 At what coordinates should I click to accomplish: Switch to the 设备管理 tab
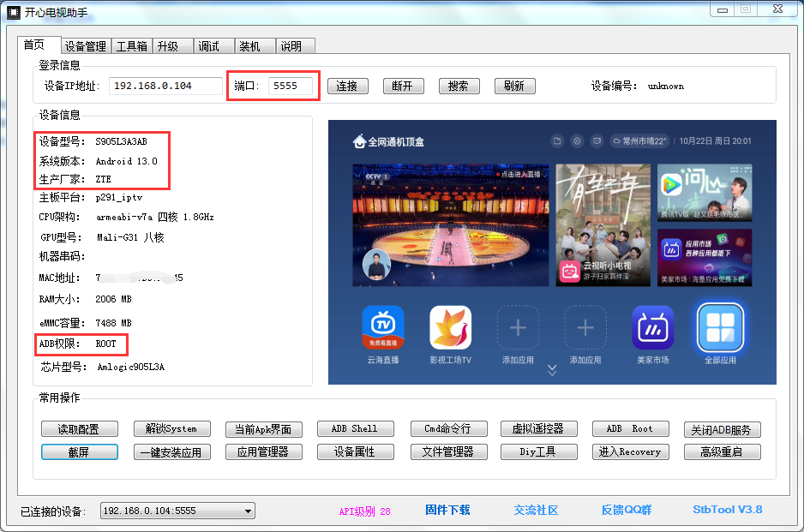pos(86,46)
